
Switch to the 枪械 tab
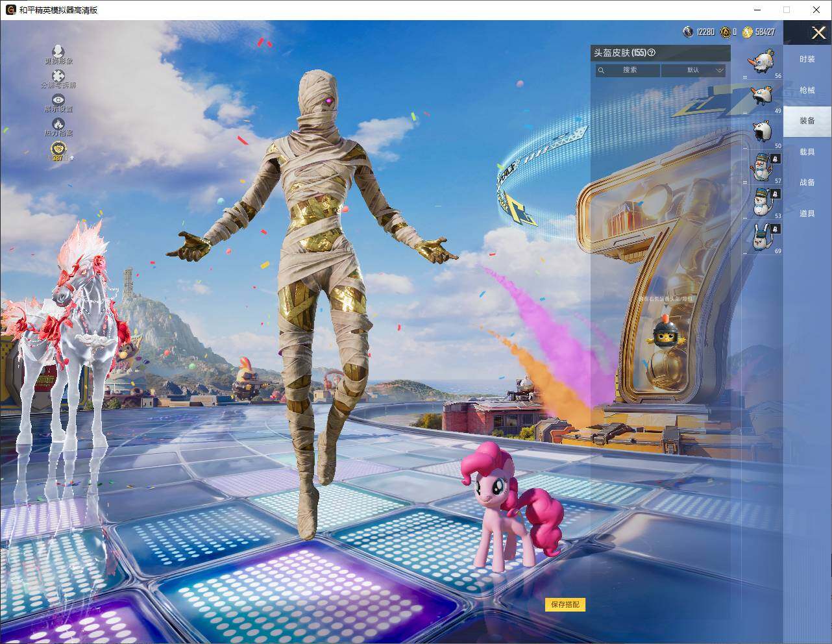[x=807, y=90]
